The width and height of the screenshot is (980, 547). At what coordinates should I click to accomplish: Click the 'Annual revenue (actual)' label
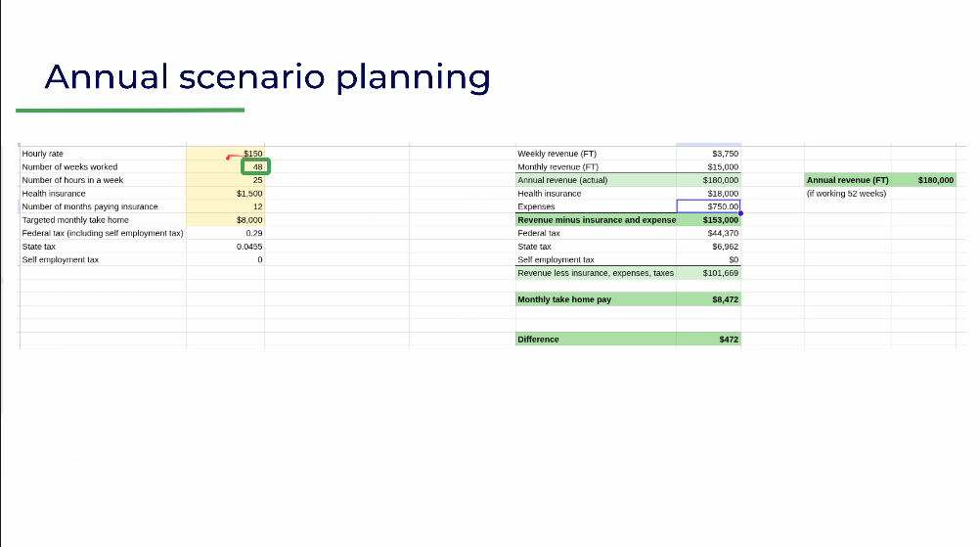coord(562,180)
